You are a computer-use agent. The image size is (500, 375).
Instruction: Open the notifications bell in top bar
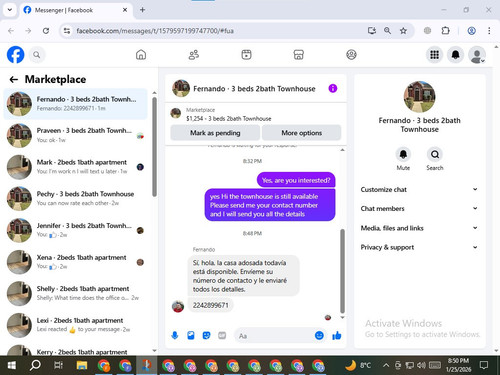pos(456,55)
